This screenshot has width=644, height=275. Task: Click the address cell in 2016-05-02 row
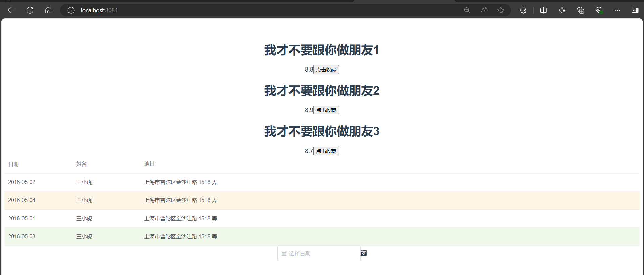(181, 182)
